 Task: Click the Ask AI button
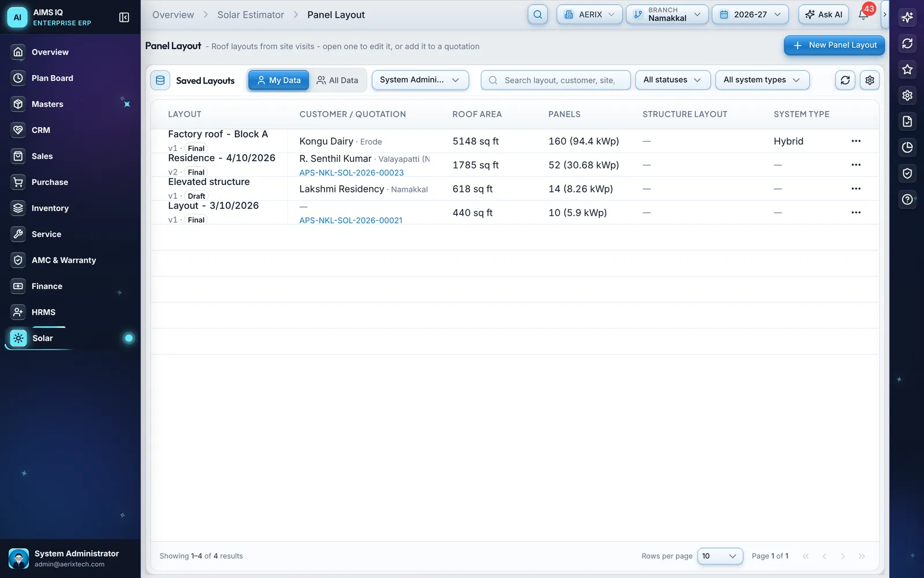[824, 14]
